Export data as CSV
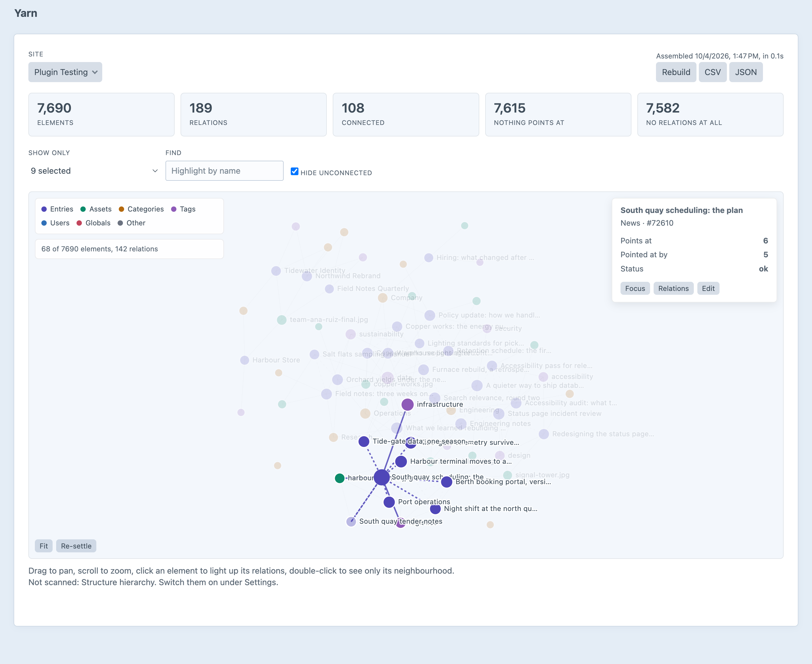The height and width of the screenshot is (664, 812). tap(712, 72)
